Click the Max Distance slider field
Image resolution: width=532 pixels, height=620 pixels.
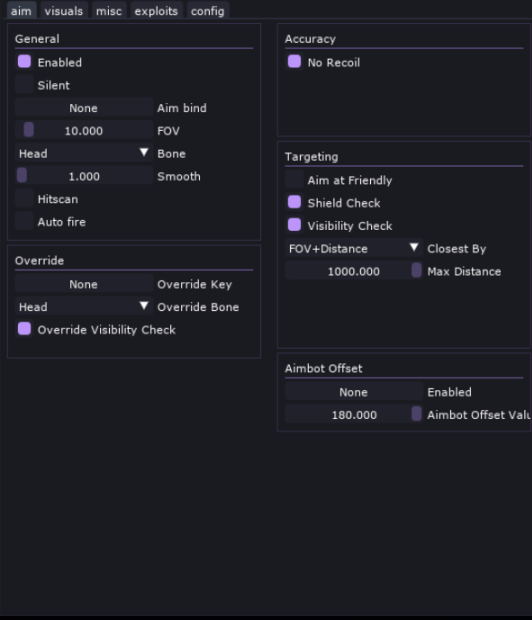[354, 271]
